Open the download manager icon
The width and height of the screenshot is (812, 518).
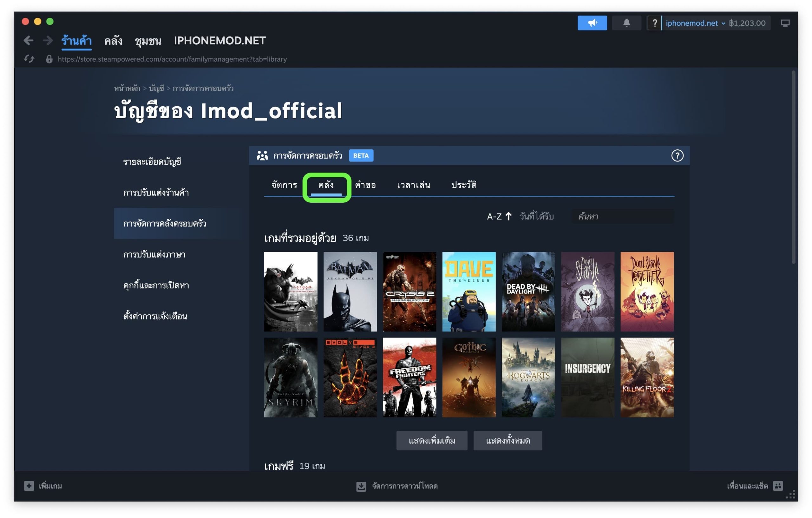pyautogui.click(x=361, y=486)
